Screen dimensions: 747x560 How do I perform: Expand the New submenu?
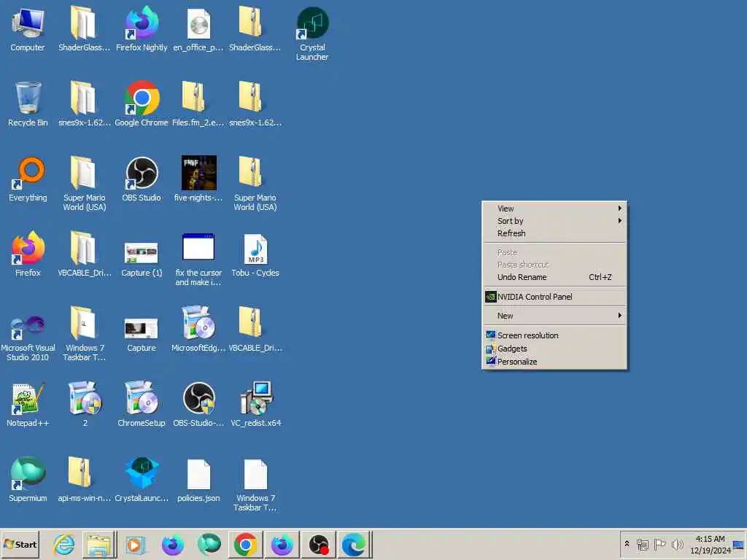point(554,316)
